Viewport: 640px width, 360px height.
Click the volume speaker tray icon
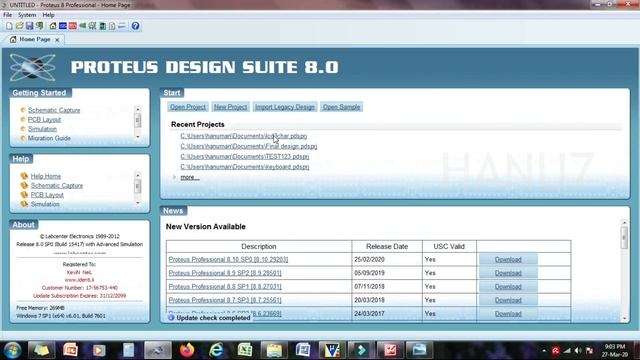click(x=578, y=351)
